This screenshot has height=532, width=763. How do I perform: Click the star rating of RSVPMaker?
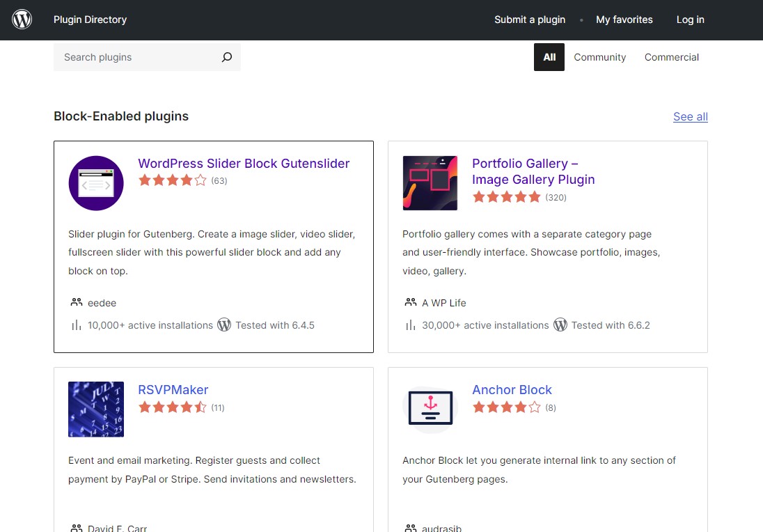[172, 407]
